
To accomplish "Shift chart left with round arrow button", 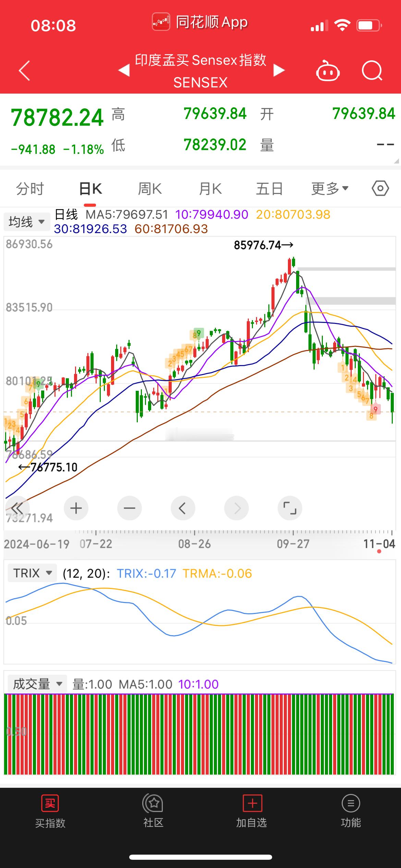I will pyautogui.click(x=183, y=508).
